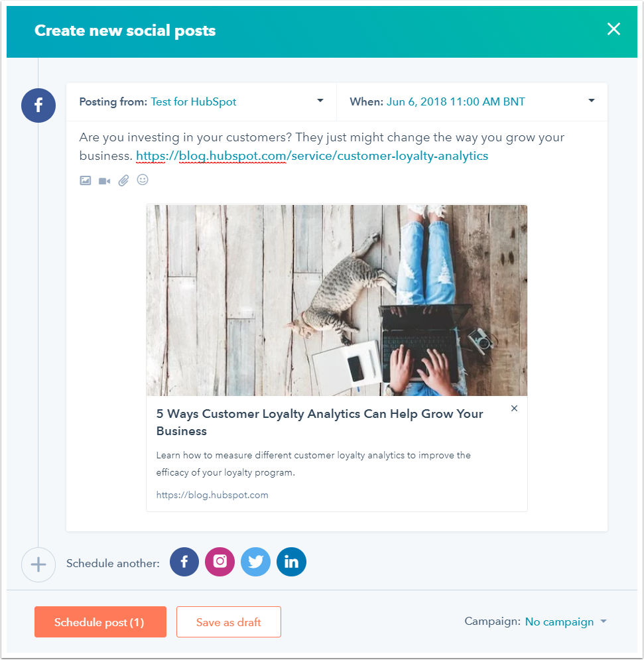The height and width of the screenshot is (660, 644).
Task: Click the cat and laptop preview image
Action: [x=337, y=300]
